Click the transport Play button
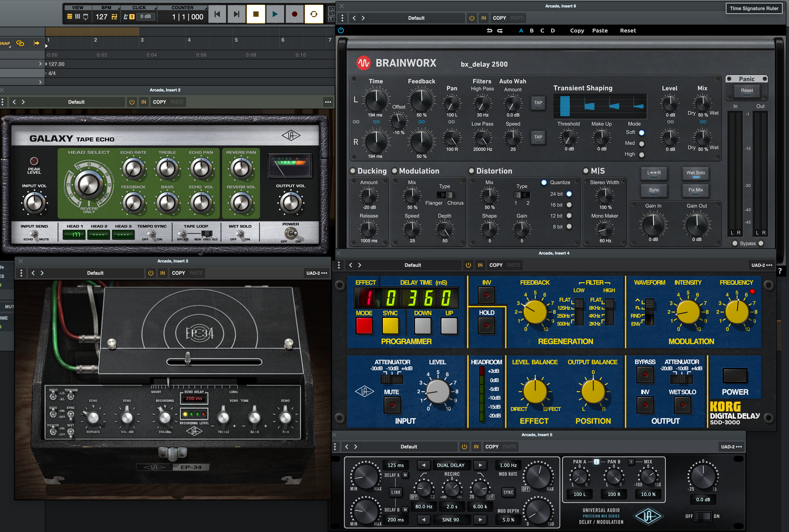The width and height of the screenshot is (789, 532). click(275, 14)
